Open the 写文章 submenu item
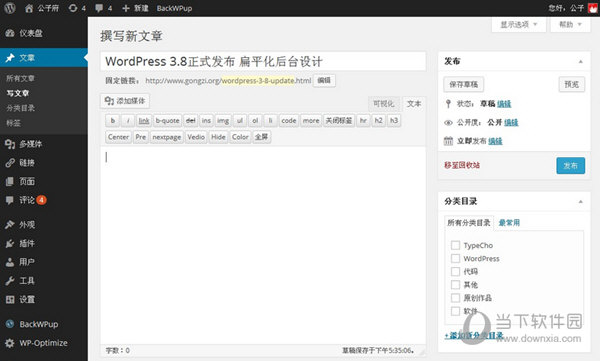600x361 pixels. point(18,93)
